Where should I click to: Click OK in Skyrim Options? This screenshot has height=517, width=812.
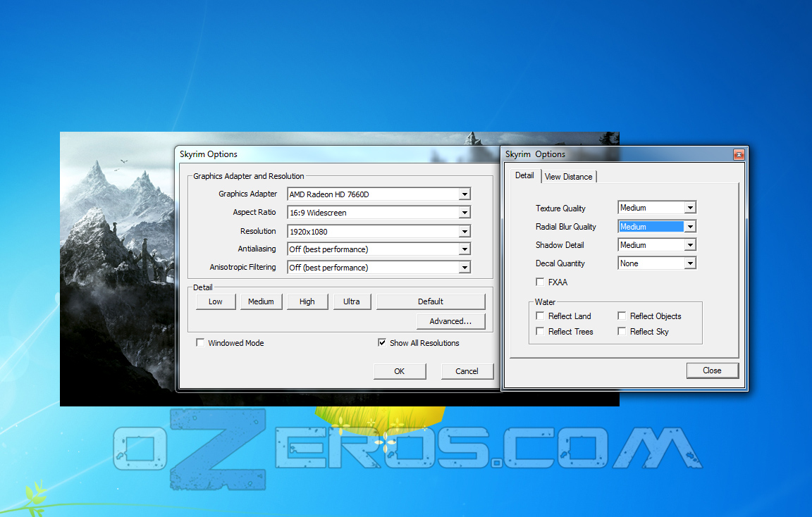[399, 371]
